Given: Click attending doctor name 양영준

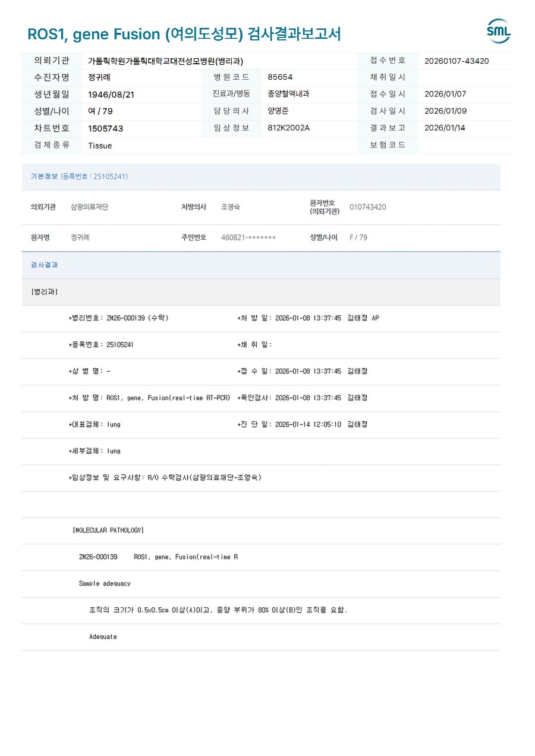Looking at the screenshot, I should pos(278,111).
